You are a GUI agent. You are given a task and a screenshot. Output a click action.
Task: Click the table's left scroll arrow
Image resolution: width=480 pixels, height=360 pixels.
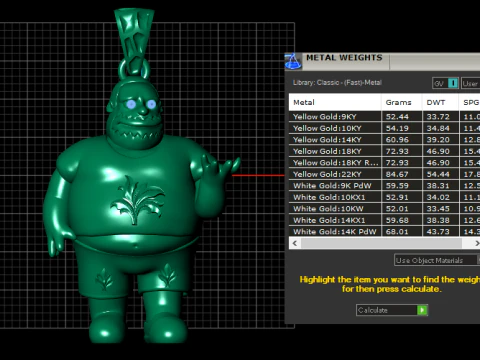295,243
